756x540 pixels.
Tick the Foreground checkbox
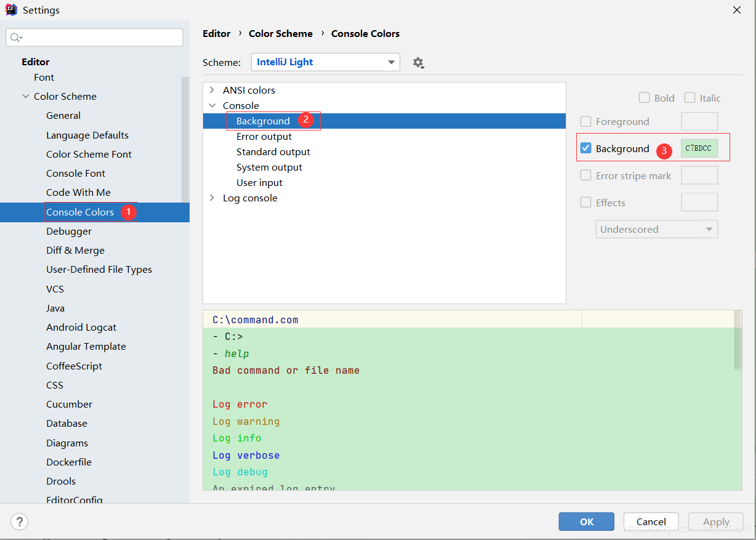(x=586, y=121)
